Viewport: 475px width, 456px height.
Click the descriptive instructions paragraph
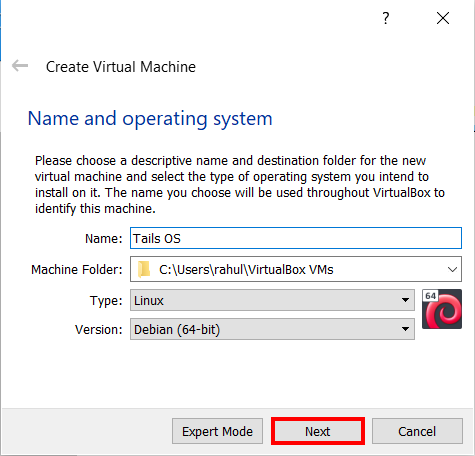pyautogui.click(x=240, y=185)
